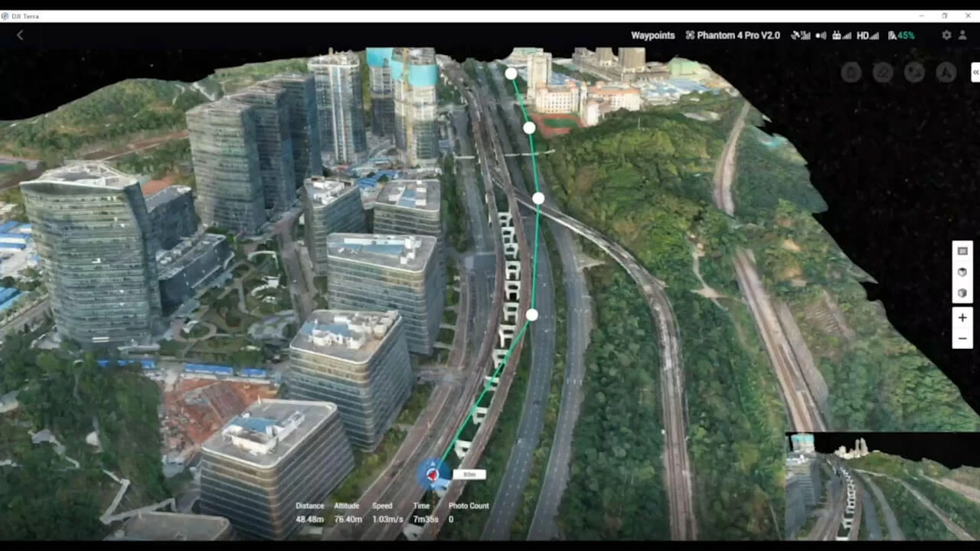Open the camera preview thumbnail
Screen dimensions: 980x551
[x=882, y=486]
